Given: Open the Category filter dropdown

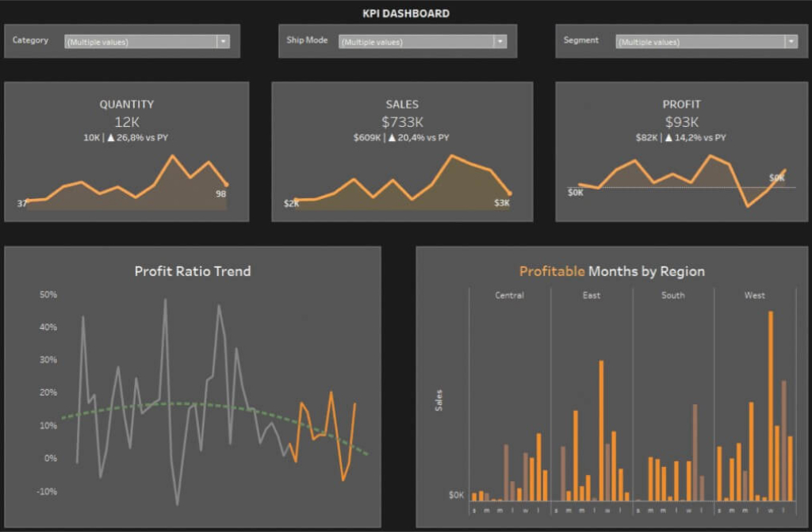Looking at the screenshot, I should click(x=224, y=40).
